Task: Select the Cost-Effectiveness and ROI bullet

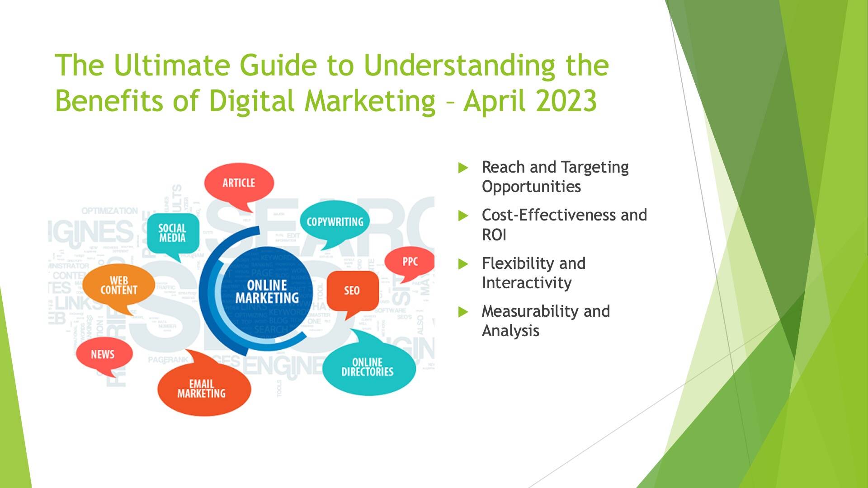Action: (564, 225)
